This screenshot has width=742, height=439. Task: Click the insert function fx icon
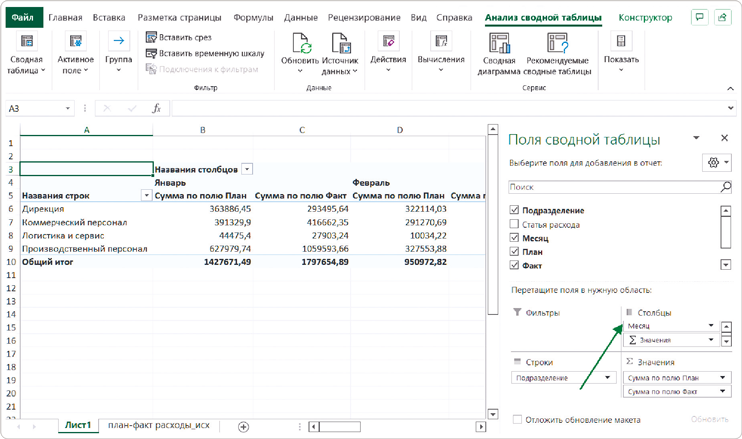[x=156, y=108]
